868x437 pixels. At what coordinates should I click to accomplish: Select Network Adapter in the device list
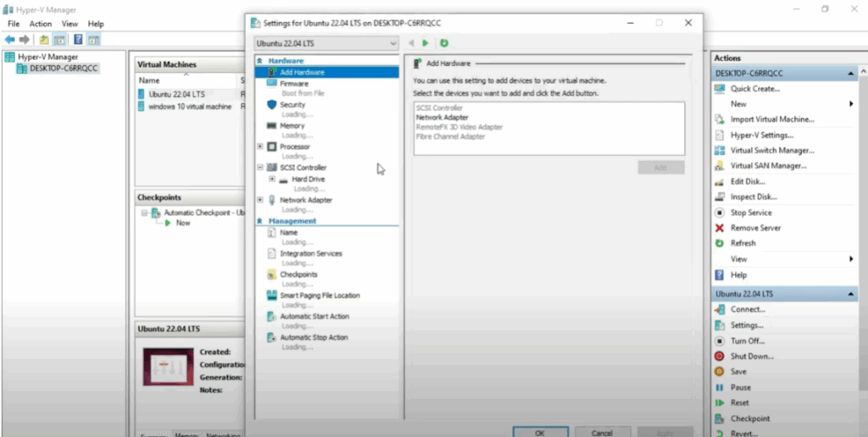pos(442,118)
